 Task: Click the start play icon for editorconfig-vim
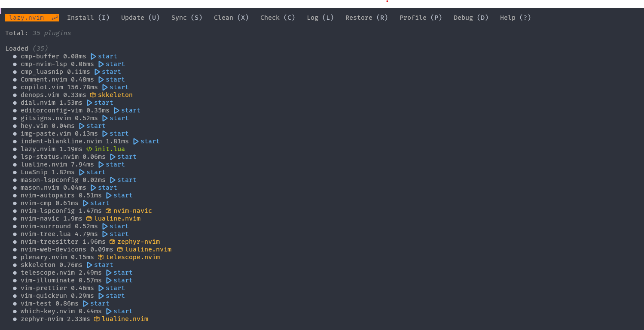click(x=116, y=110)
